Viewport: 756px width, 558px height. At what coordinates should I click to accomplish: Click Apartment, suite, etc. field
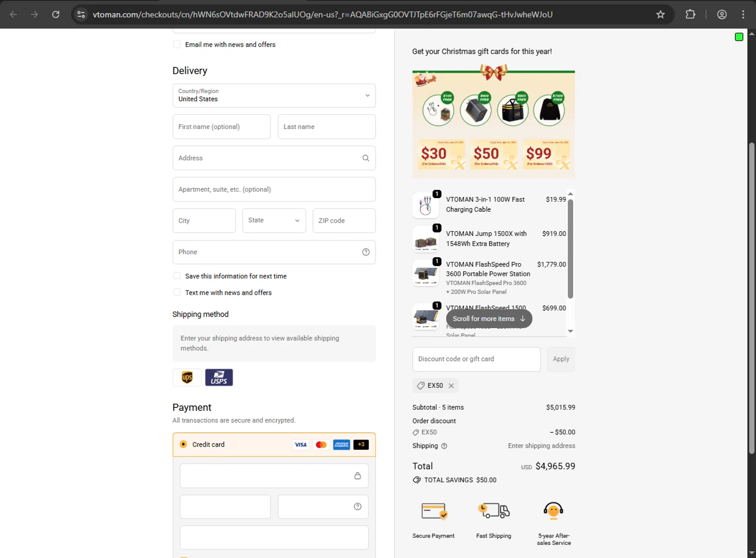[x=274, y=189]
